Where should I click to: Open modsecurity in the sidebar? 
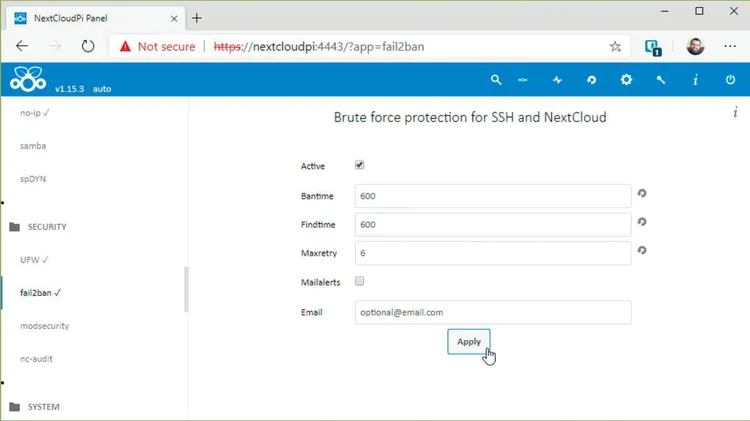point(44,326)
